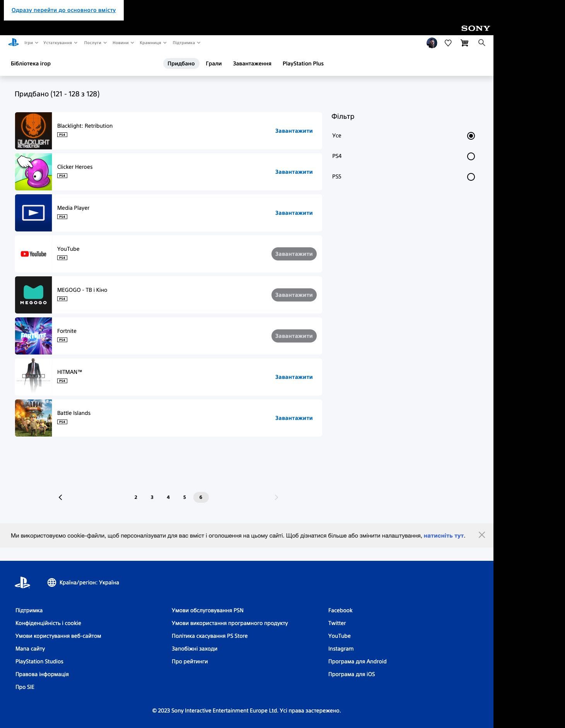Select current page 6
This screenshot has height=728, width=565.
tap(201, 497)
